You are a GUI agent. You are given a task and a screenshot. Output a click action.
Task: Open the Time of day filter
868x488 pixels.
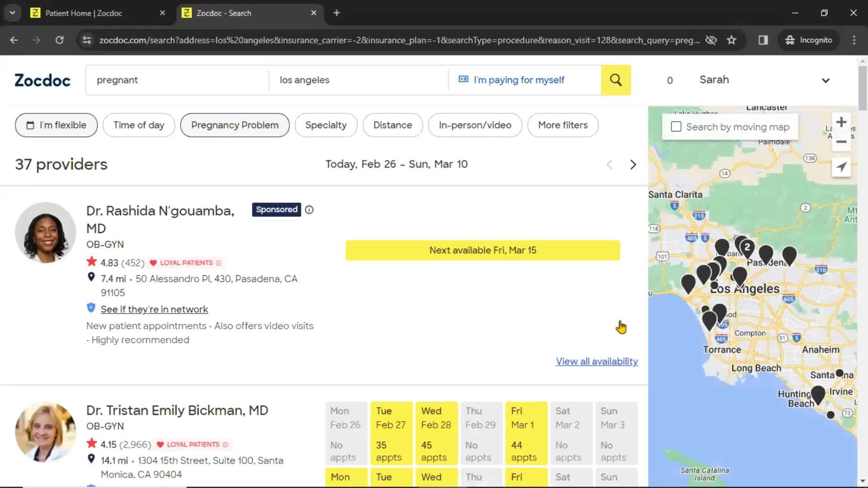(139, 125)
